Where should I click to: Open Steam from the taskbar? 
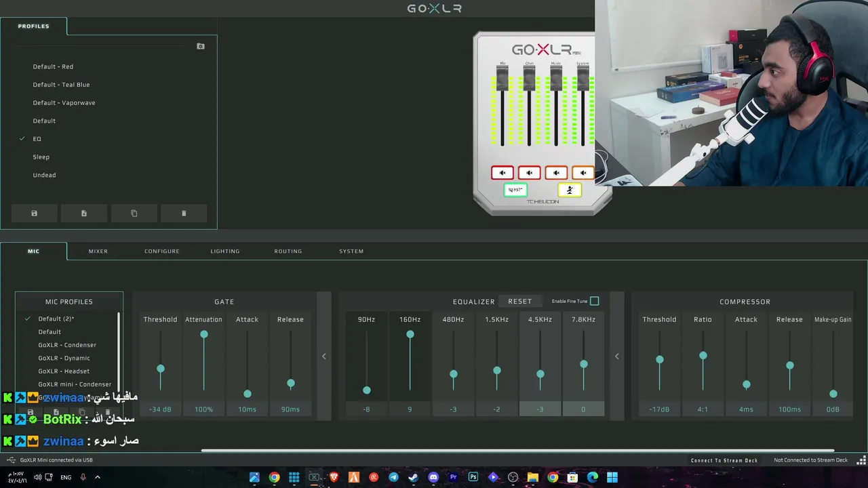click(413, 477)
